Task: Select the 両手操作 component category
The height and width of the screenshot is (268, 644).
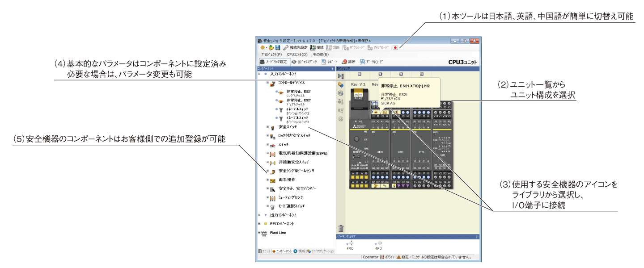Action: 287,180
